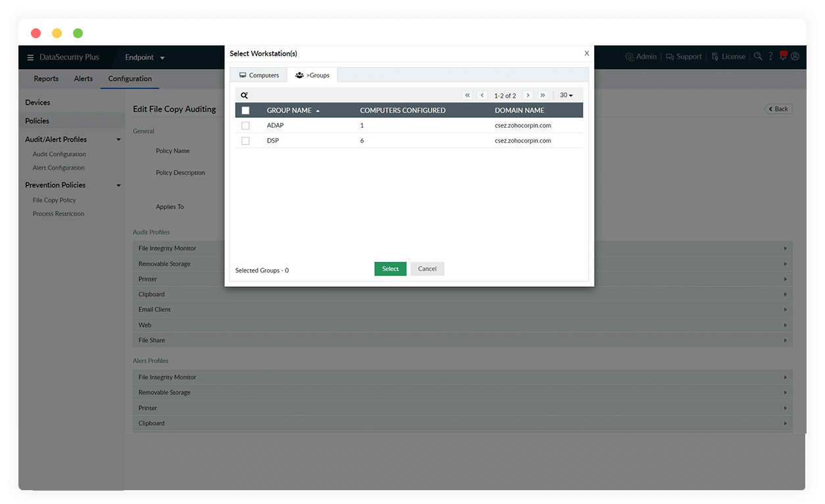Collapse the Audit/Alert Profiles section
The height and width of the screenshot is (504, 825).
pos(118,139)
